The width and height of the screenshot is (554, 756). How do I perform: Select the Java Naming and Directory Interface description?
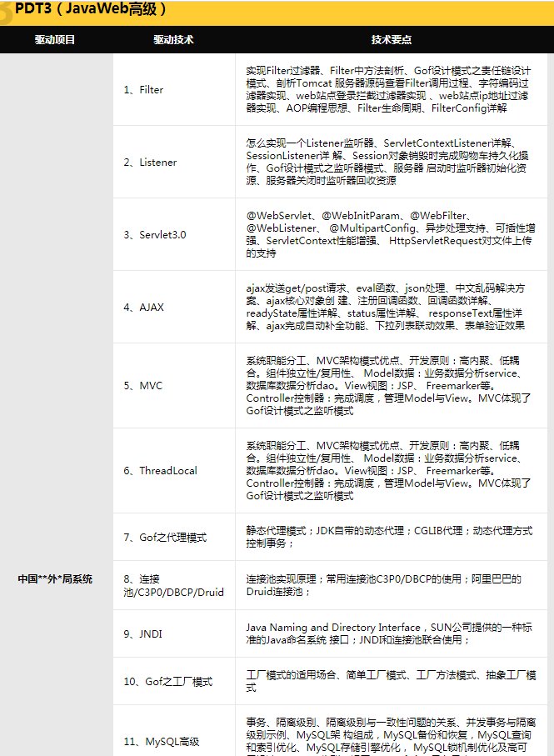(x=390, y=633)
